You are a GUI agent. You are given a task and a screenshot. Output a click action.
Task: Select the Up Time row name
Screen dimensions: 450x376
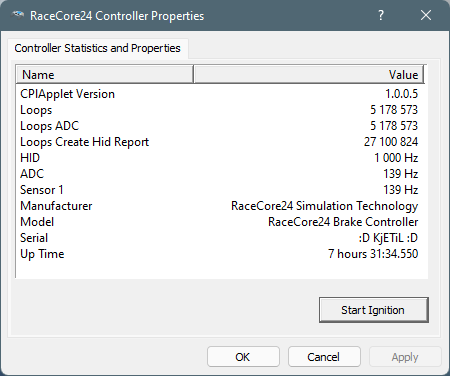click(x=42, y=254)
